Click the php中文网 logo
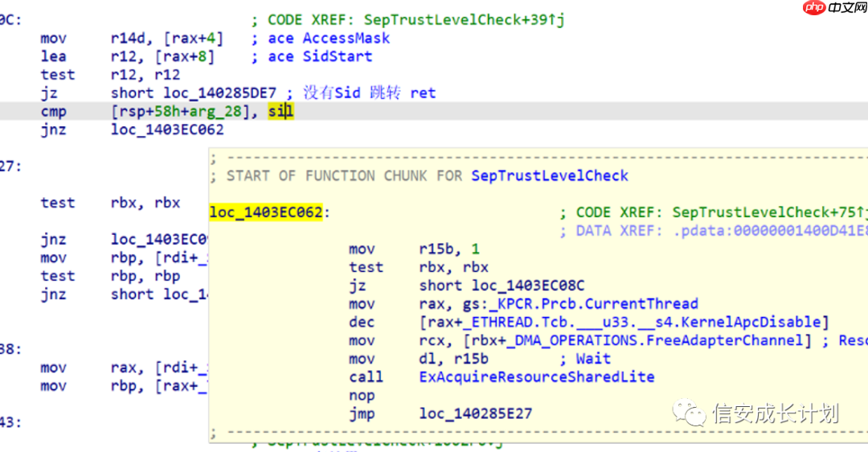The height and width of the screenshot is (452, 868). tap(835, 7)
